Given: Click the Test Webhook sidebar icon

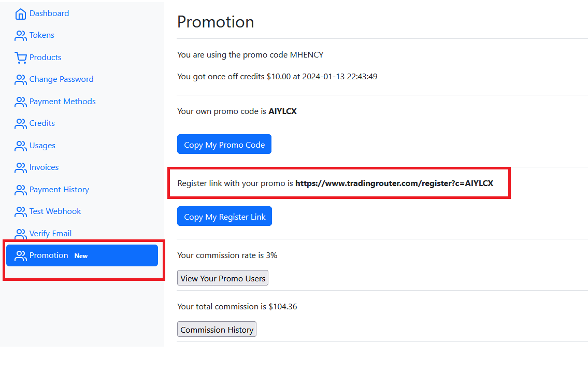Looking at the screenshot, I should (x=21, y=212).
